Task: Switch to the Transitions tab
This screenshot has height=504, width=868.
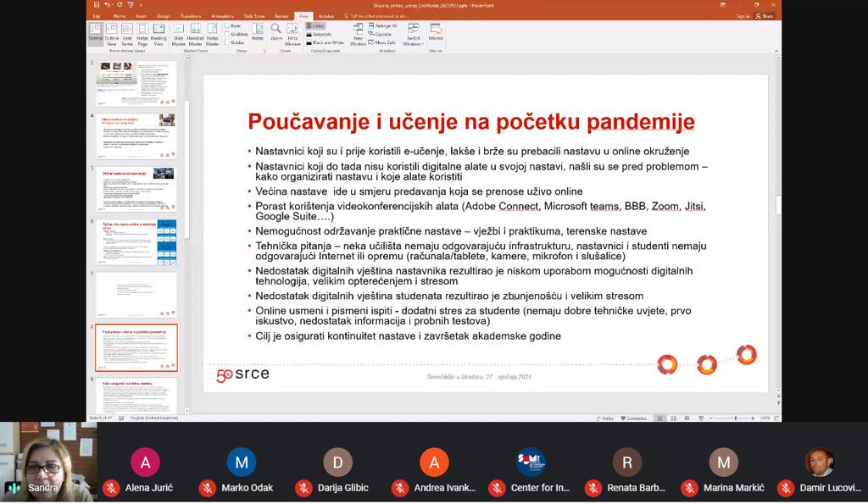Action: [192, 16]
